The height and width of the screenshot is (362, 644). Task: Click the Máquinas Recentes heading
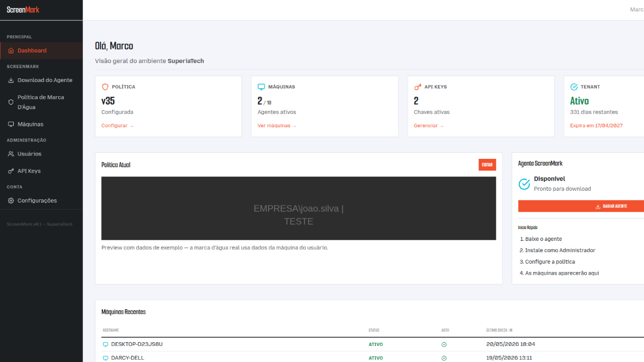[124, 312]
